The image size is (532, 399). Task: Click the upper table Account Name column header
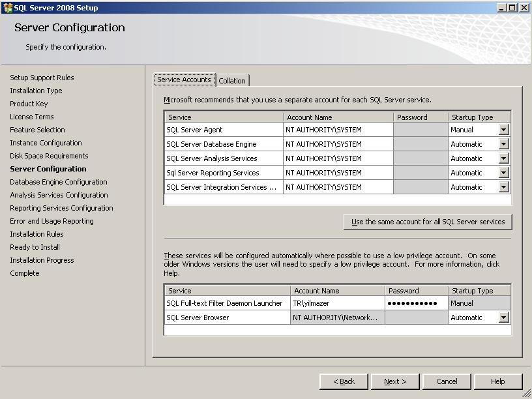pos(338,117)
